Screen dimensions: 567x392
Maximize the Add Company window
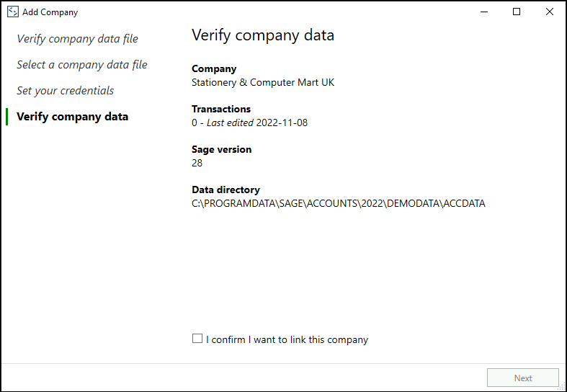(517, 12)
